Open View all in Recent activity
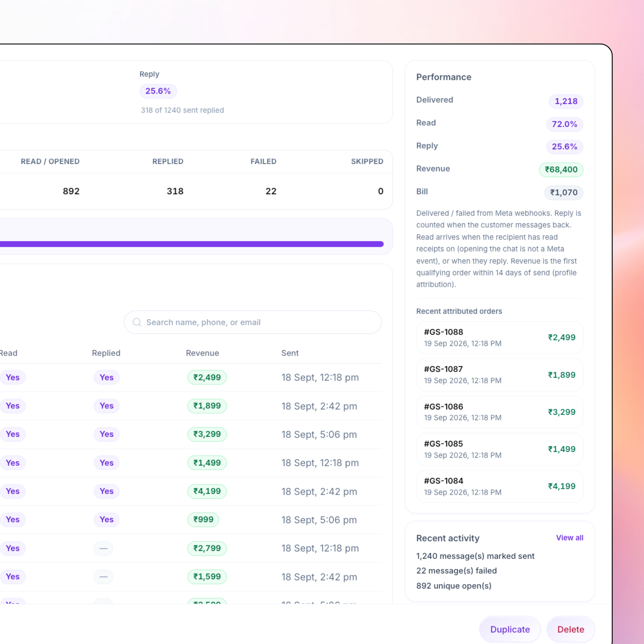Image resolution: width=644 pixels, height=644 pixels. [569, 538]
